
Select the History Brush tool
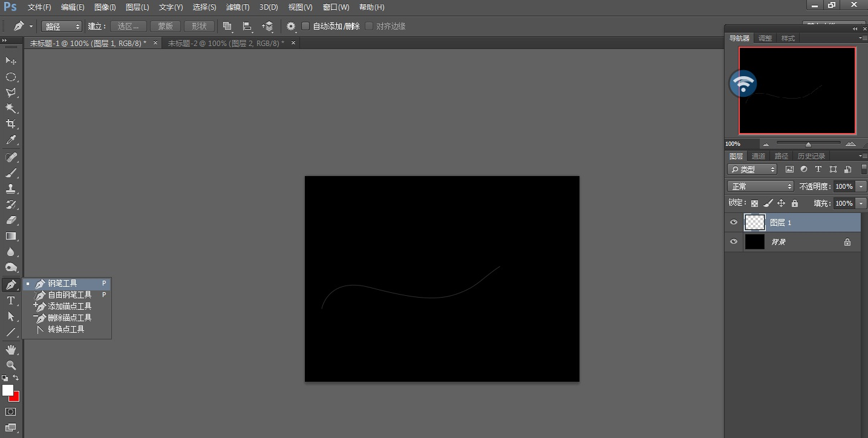(x=11, y=204)
